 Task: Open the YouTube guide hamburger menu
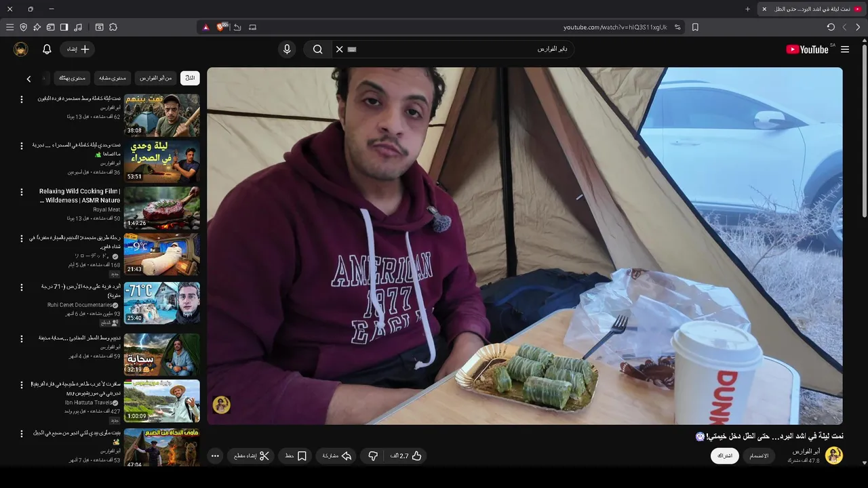(845, 49)
